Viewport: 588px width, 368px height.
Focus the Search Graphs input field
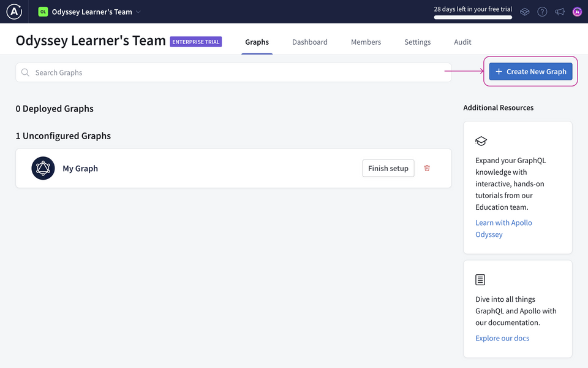click(233, 72)
